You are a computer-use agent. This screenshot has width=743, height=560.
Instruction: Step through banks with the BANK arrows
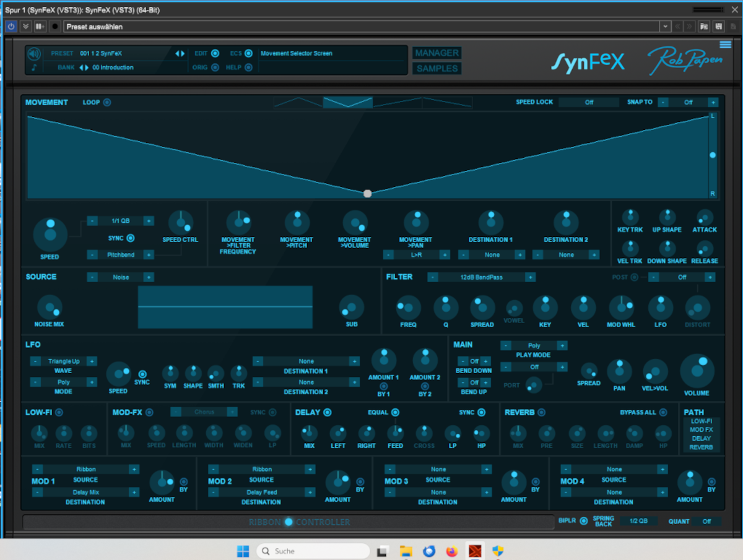pos(84,67)
